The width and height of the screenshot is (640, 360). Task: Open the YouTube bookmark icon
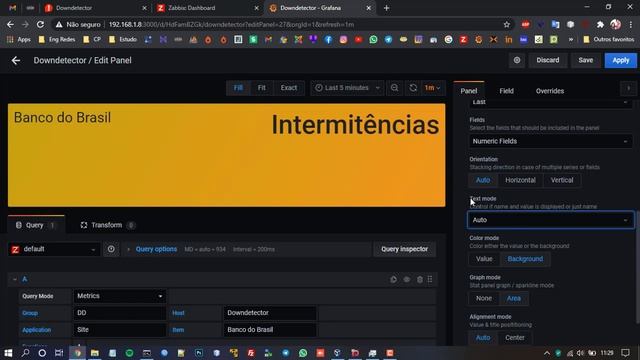coord(358,40)
